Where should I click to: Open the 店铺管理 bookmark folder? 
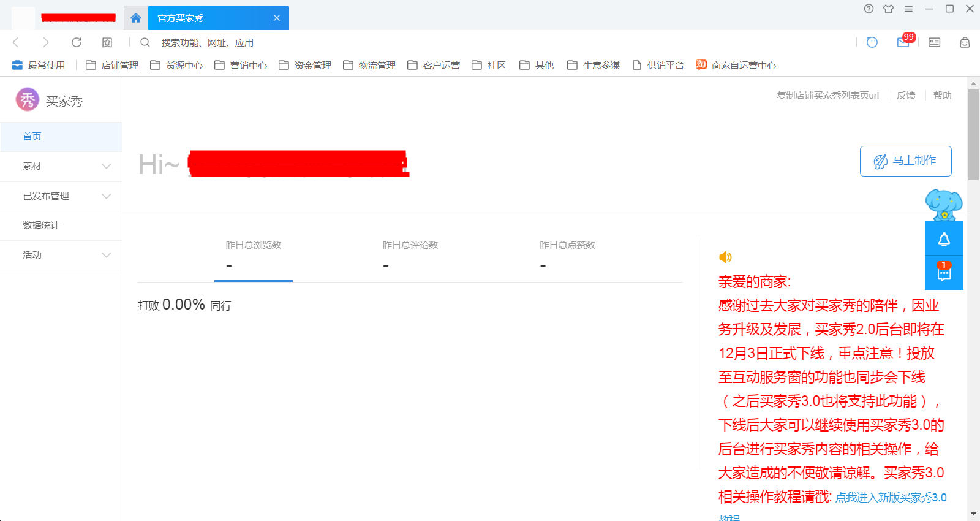tap(113, 66)
